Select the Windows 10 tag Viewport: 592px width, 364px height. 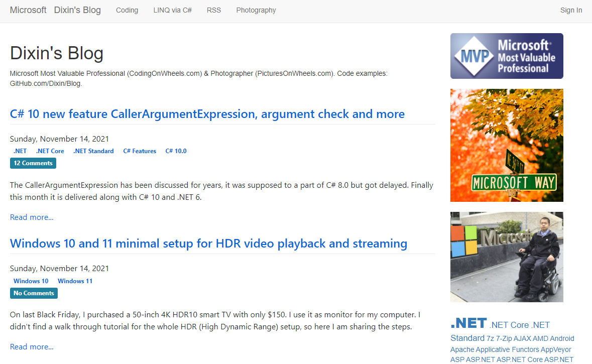tap(31, 281)
